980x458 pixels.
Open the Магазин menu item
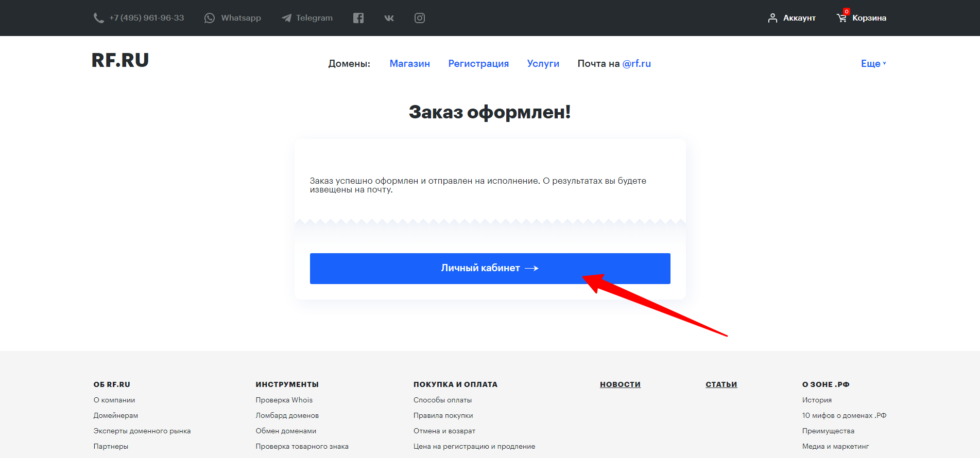(409, 63)
